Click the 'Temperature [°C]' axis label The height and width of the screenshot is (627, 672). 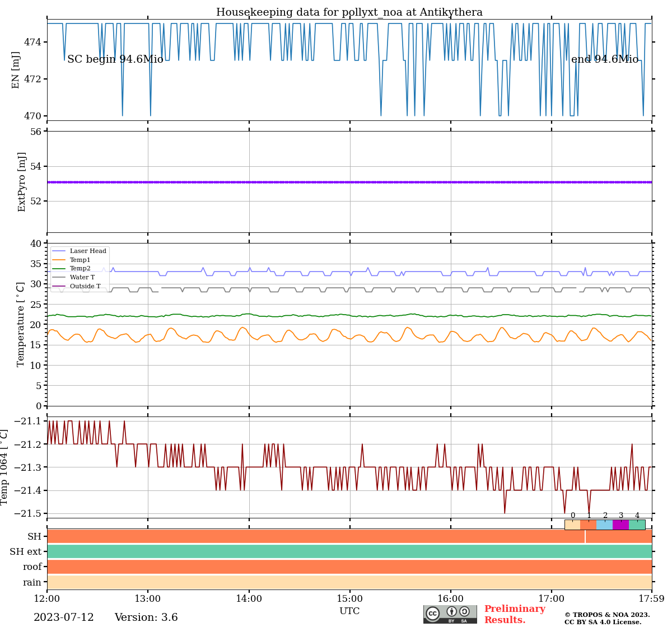coord(21,324)
